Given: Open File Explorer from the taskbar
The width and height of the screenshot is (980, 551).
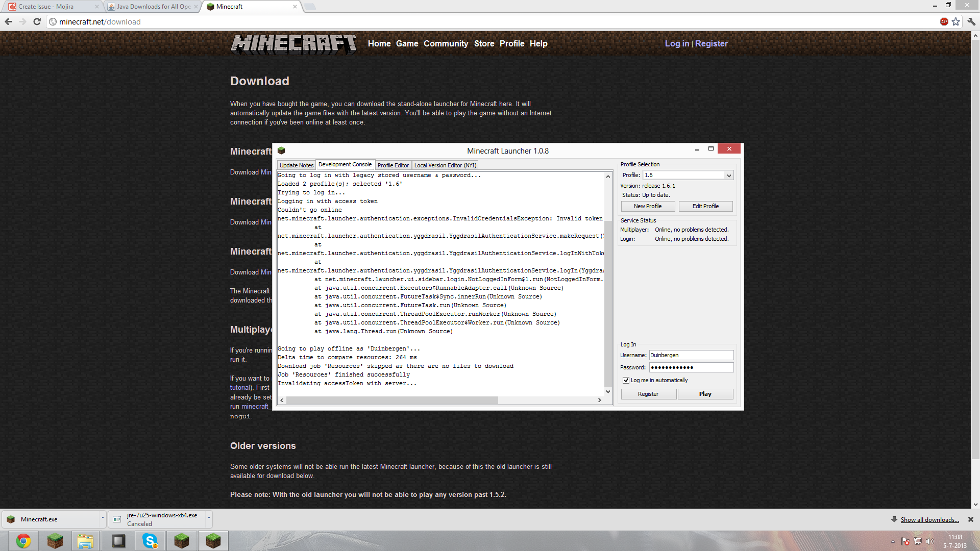Looking at the screenshot, I should click(86, 541).
